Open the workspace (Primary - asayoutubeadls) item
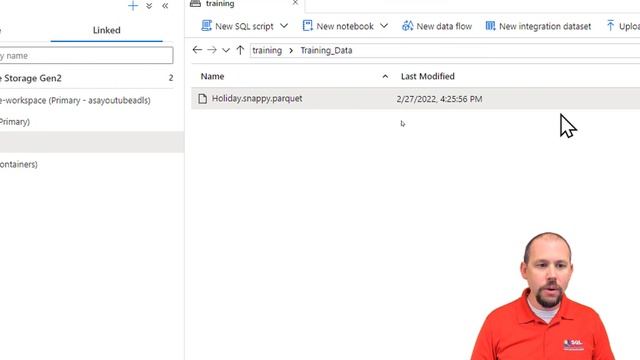The width and height of the screenshot is (640, 360). point(75,100)
